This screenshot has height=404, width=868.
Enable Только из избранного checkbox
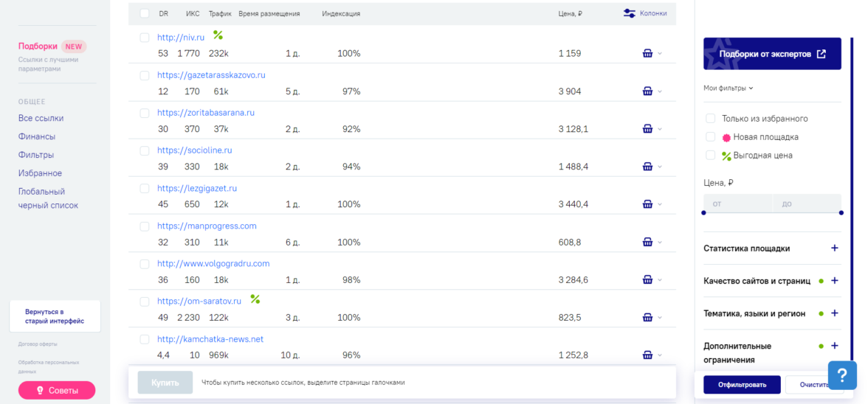click(711, 119)
